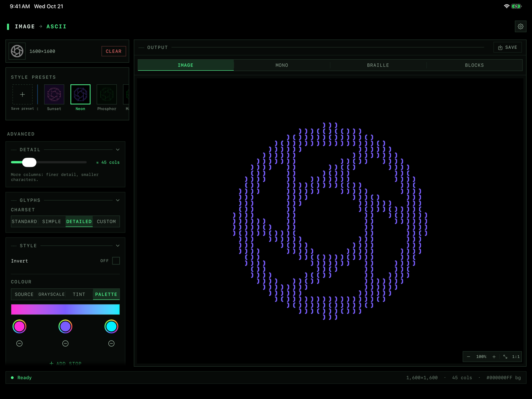Switch to the BRAILLE output tab
The image size is (532, 399).
pyautogui.click(x=378, y=65)
